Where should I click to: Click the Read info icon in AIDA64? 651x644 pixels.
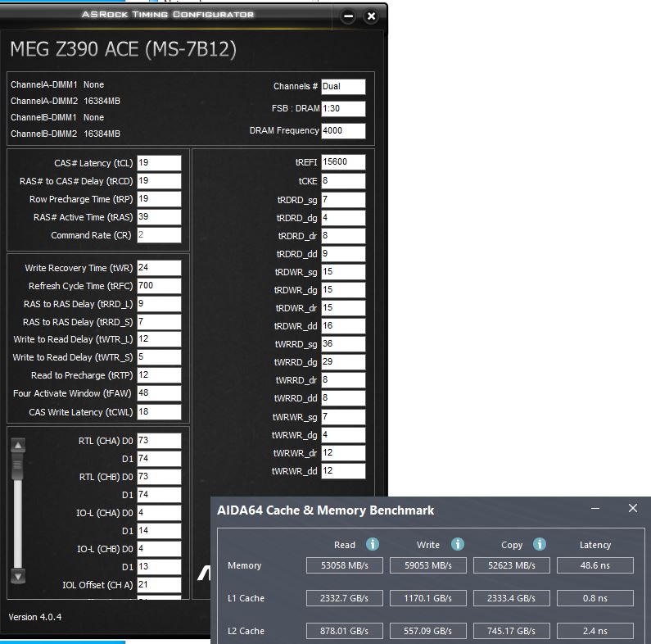click(x=373, y=544)
